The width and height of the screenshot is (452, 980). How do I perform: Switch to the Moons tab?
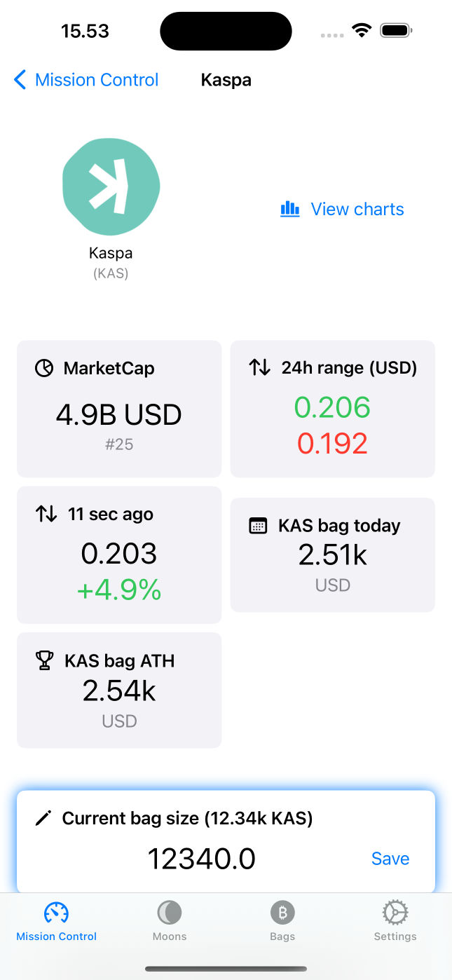tap(170, 920)
